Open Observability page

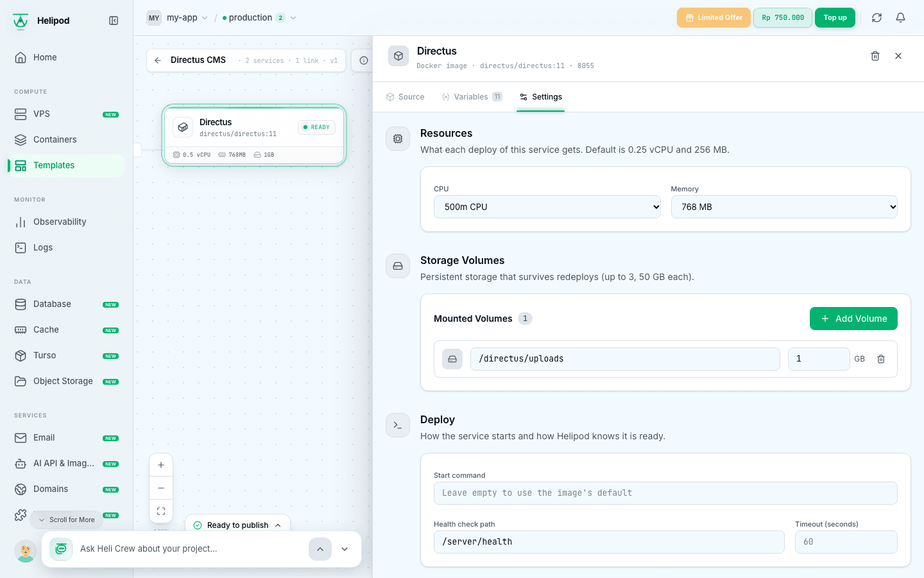coord(66,222)
